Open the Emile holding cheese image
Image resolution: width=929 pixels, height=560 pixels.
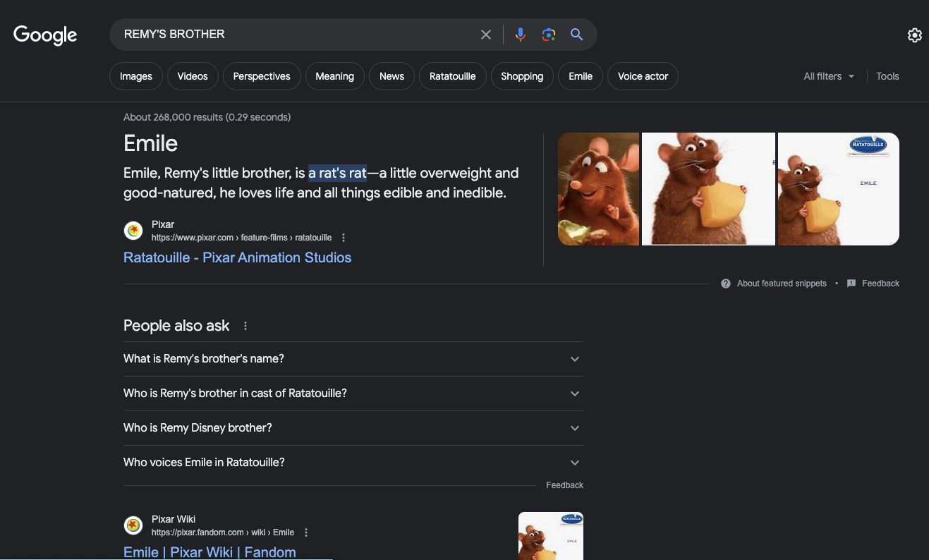pos(708,189)
